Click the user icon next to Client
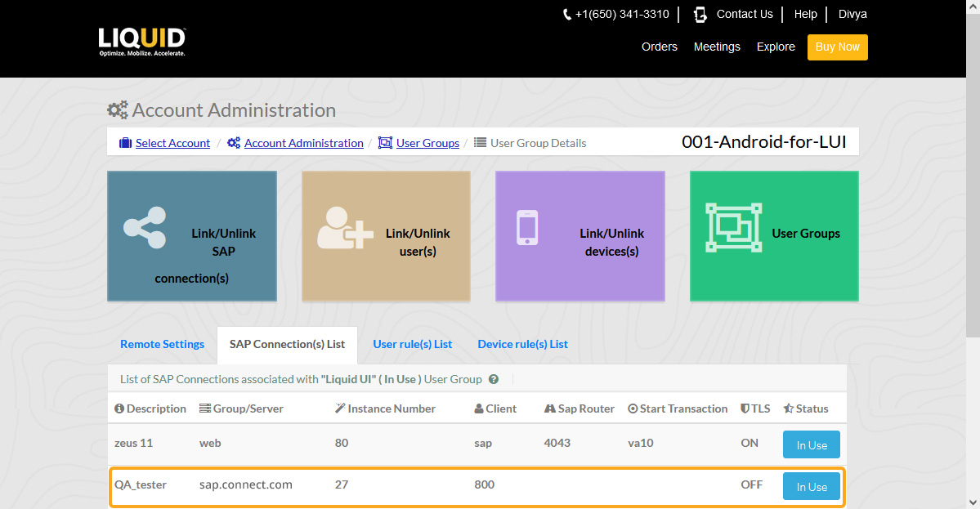The image size is (980, 509). (x=479, y=409)
